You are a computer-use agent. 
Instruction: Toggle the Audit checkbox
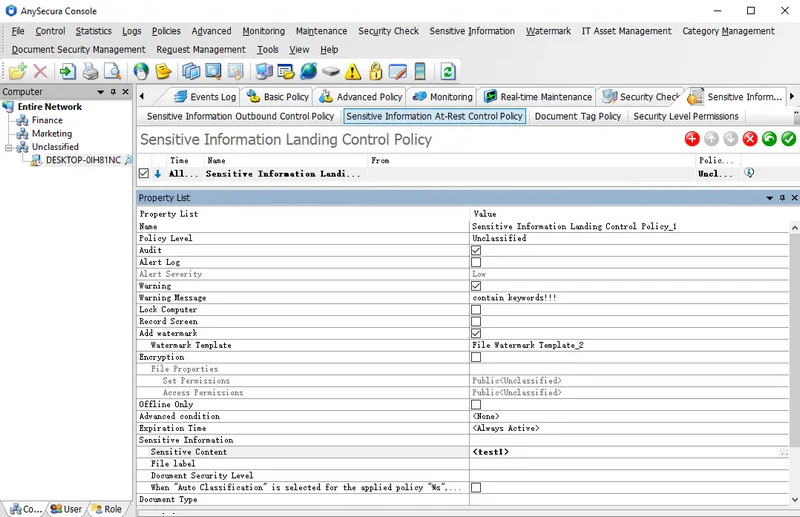476,250
